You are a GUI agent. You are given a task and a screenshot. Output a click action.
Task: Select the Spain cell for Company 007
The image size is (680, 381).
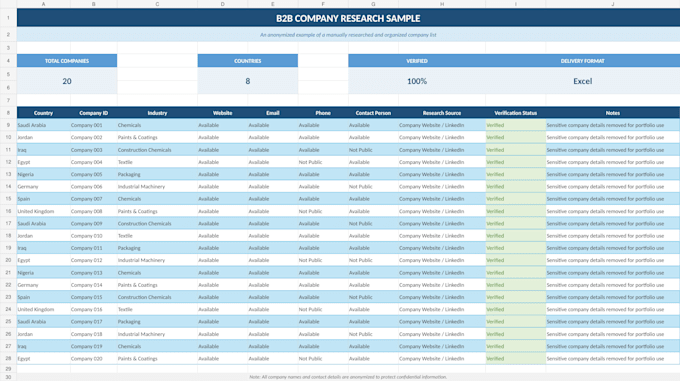click(43, 199)
